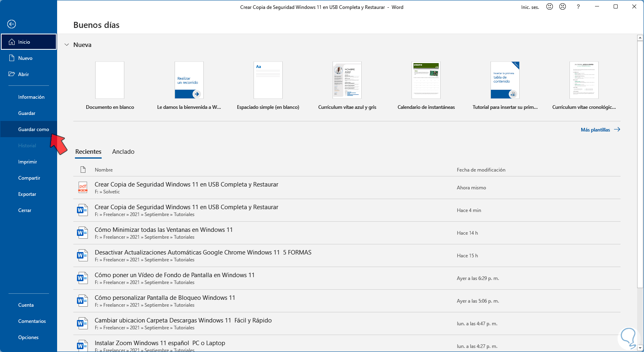Viewport: 644px width, 352px height.
Task: Open Crear Copia de Seguridad in Tutoriales folder
Action: point(347,210)
